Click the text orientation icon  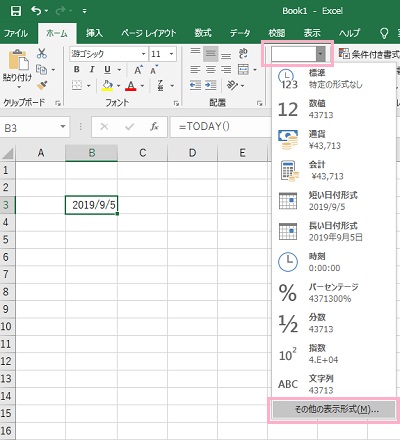(232, 85)
